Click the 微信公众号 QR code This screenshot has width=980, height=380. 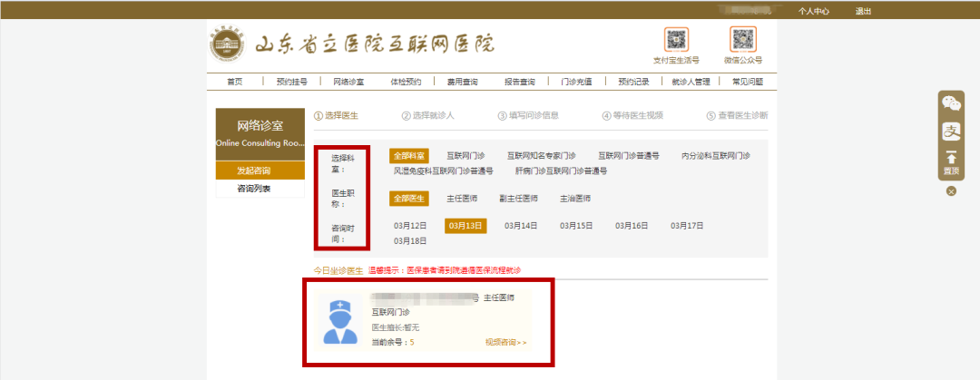tap(743, 40)
